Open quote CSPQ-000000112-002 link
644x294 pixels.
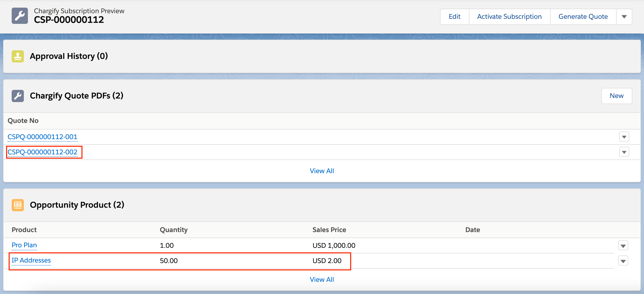coord(42,152)
